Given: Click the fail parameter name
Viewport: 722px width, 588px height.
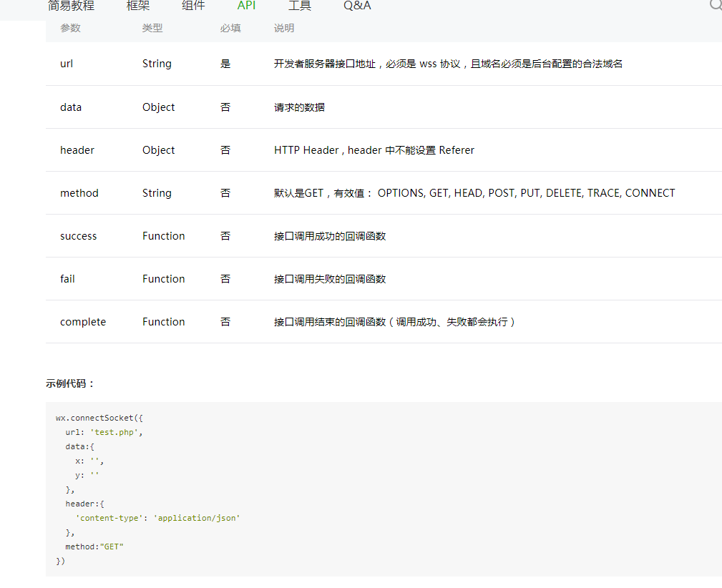Looking at the screenshot, I should 67,279.
